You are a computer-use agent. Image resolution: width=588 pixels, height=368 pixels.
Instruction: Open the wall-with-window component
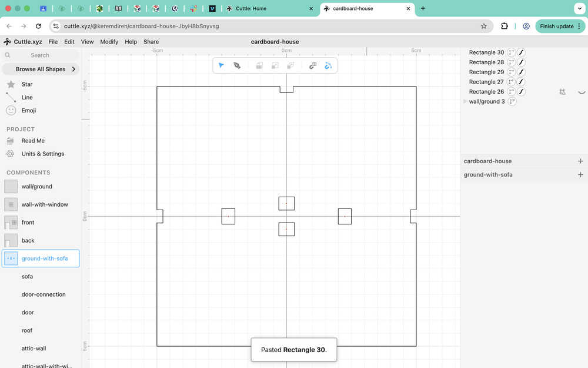pos(41,204)
